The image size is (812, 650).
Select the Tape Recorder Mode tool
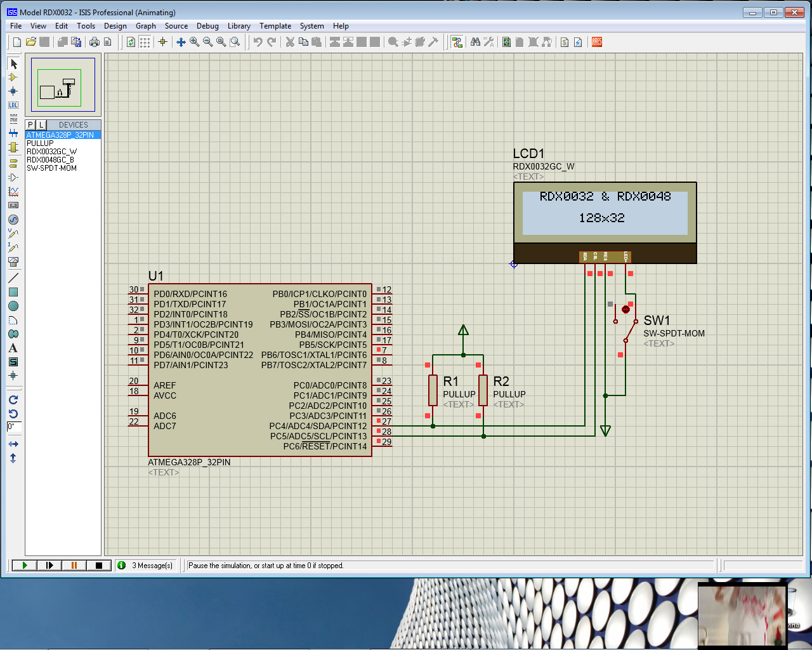(x=13, y=205)
